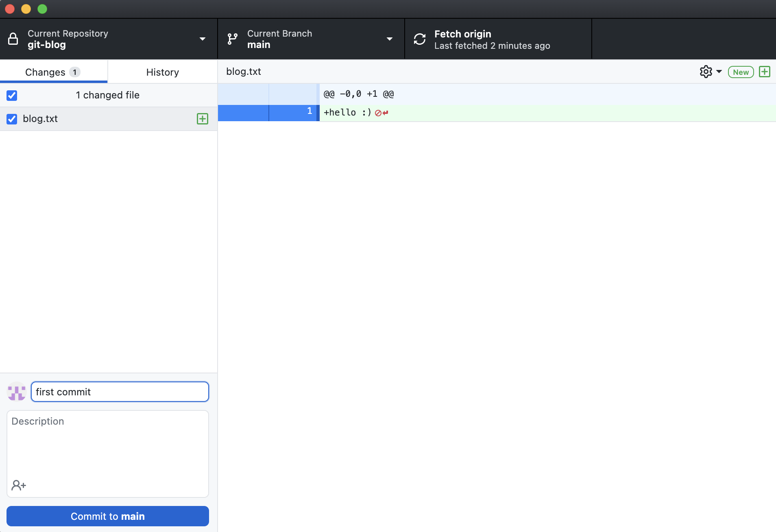Image resolution: width=776 pixels, height=532 pixels.
Task: Click the changes count badge '1'
Action: [x=74, y=72]
